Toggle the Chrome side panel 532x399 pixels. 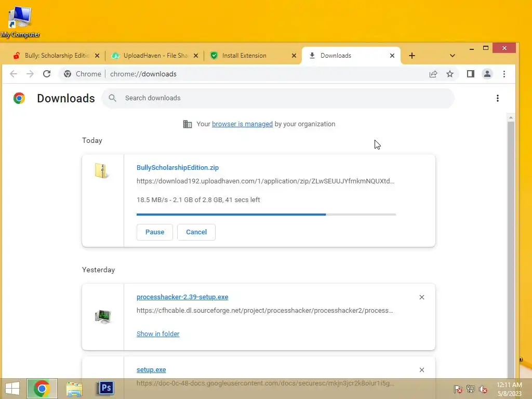pos(471,74)
